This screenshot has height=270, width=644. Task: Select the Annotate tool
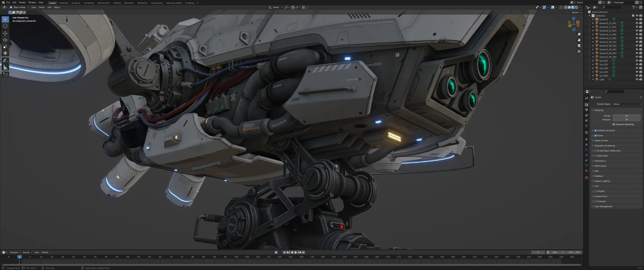(5, 60)
